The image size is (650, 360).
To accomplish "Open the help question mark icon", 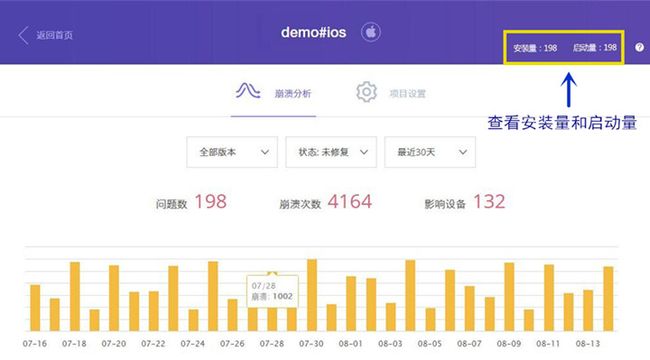I will 640,47.
